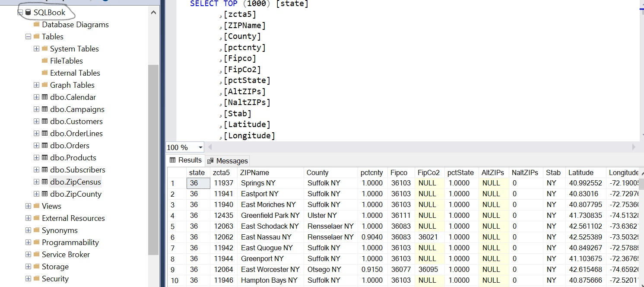Screen dimensions: 644x287
Task: Expand the dbo.Customers table node
Action: [x=36, y=121]
